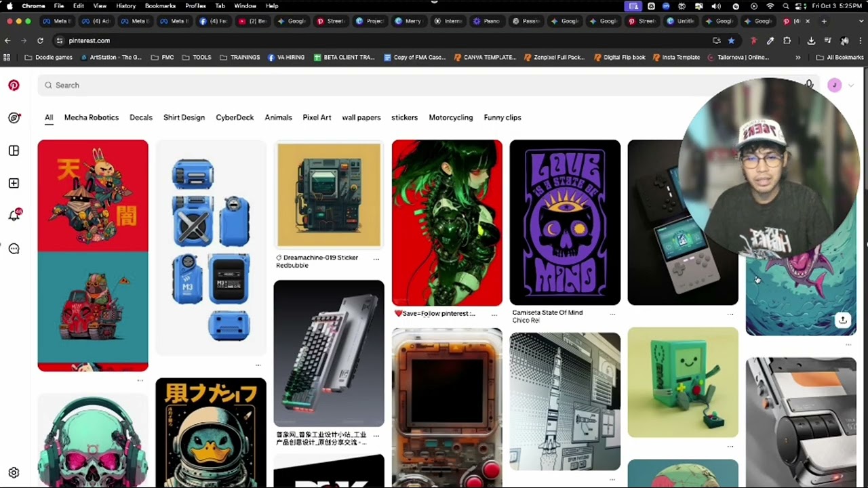Open the skull with headphones pin

(93, 441)
